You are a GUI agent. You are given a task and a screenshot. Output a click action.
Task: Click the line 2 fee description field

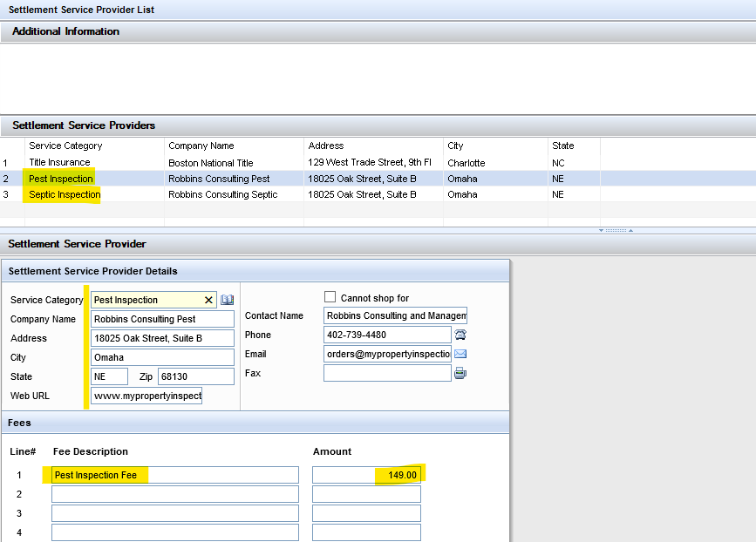175,494
